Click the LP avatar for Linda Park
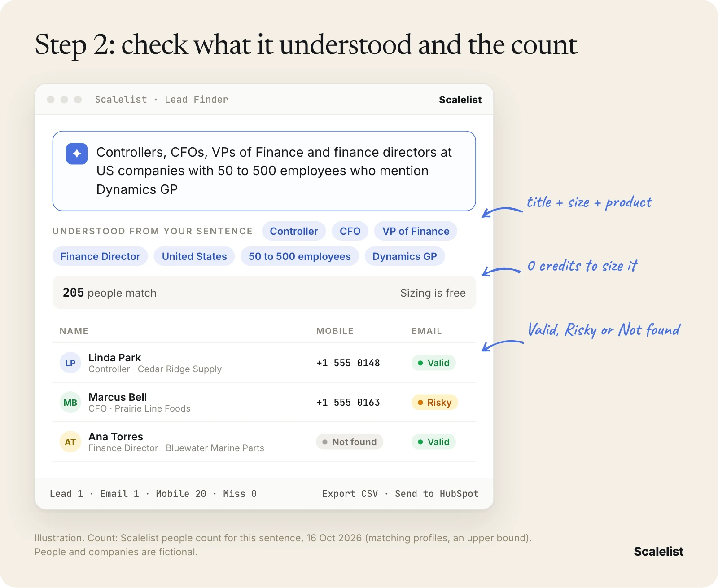 click(x=70, y=363)
